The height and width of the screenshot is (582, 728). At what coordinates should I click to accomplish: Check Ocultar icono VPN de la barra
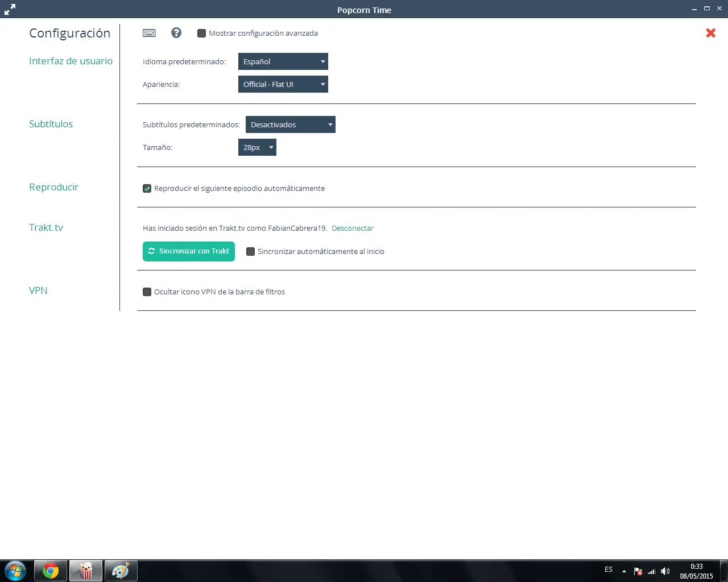(147, 292)
